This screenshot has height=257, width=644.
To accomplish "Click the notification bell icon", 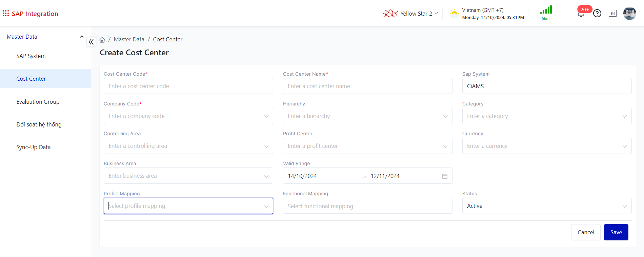I will click(581, 14).
